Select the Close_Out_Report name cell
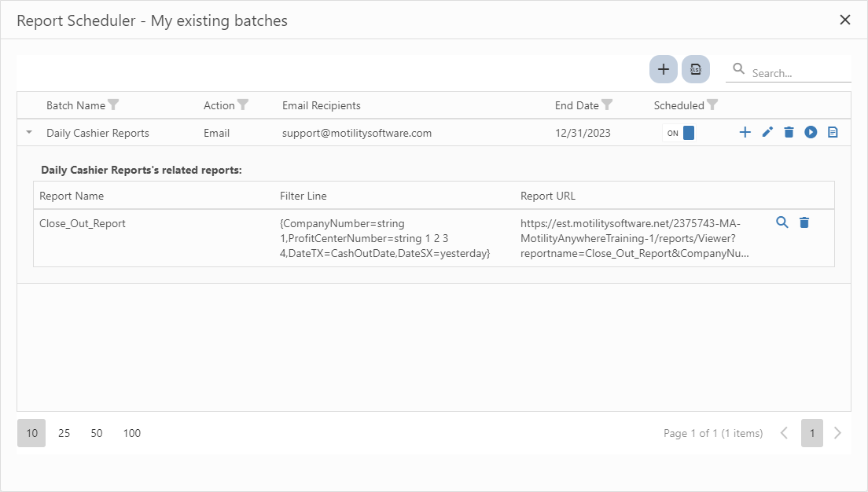The height and width of the screenshot is (492, 868). coord(83,223)
